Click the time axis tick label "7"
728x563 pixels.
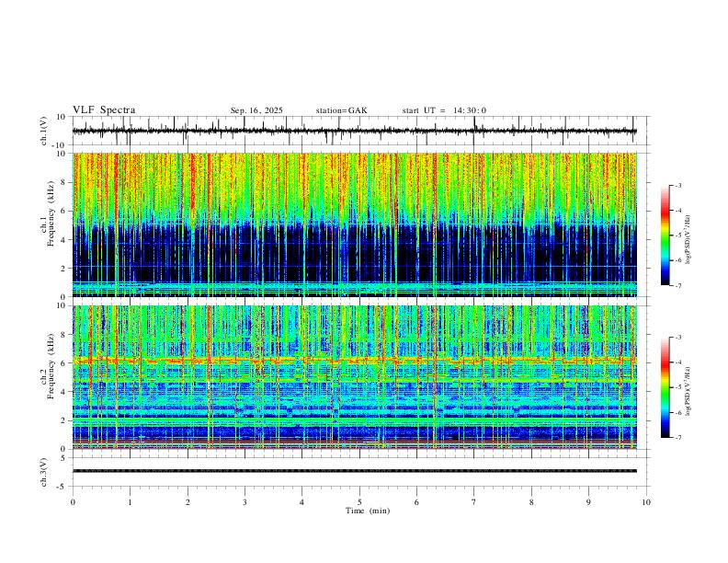click(x=474, y=502)
